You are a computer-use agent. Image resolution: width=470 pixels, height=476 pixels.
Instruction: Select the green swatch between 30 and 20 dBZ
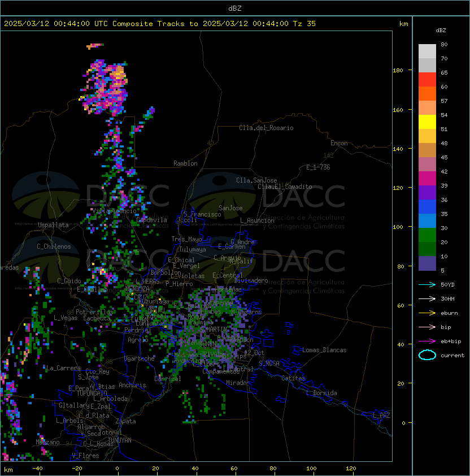[427, 235]
